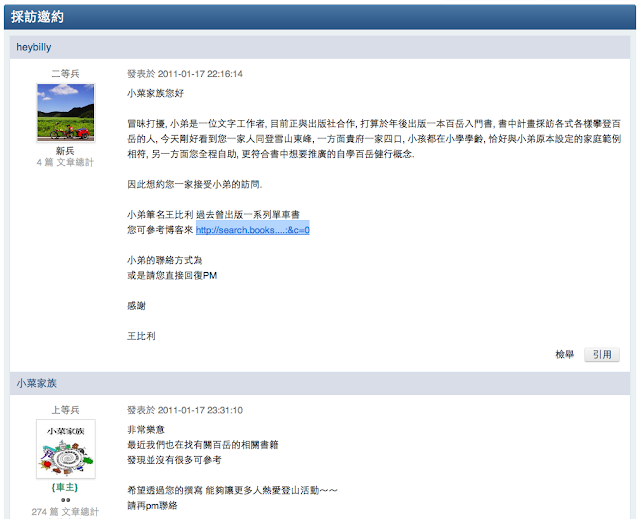Click the line '小弟筆名王比利 過去曾出版一系列單車書'
Image resolution: width=640 pixels, height=519 pixels.
tap(213, 215)
